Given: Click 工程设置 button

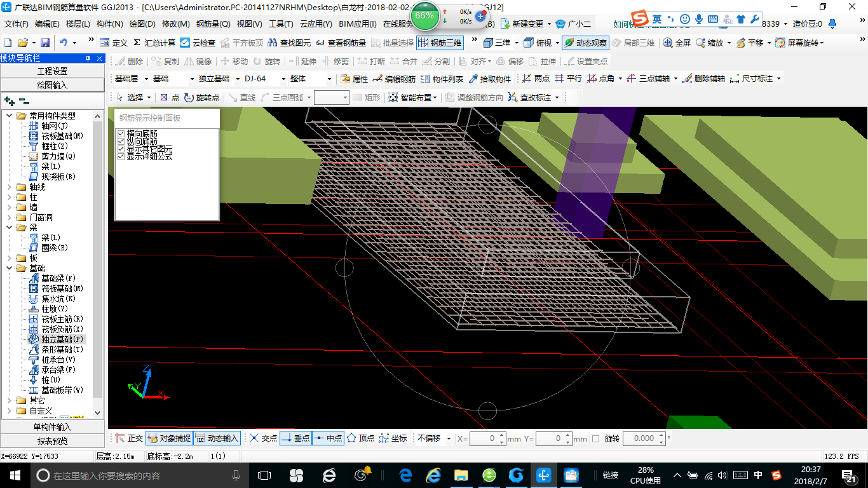Looking at the screenshot, I should click(52, 71).
